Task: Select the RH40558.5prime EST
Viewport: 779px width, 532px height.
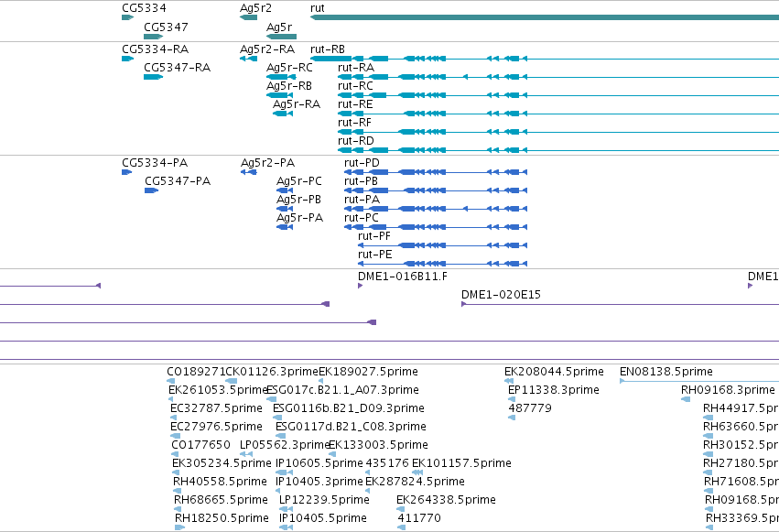Action: point(177,491)
